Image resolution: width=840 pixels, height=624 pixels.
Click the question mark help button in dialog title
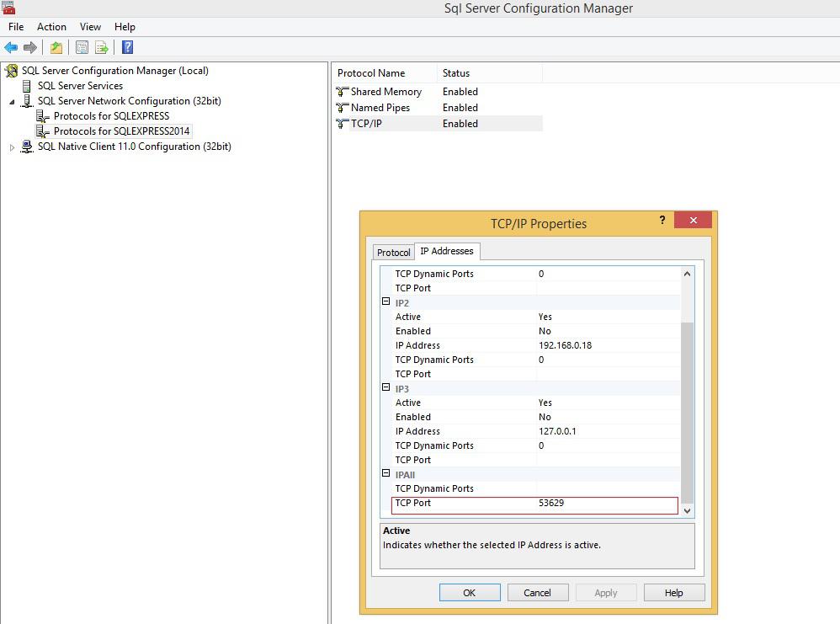click(x=662, y=220)
